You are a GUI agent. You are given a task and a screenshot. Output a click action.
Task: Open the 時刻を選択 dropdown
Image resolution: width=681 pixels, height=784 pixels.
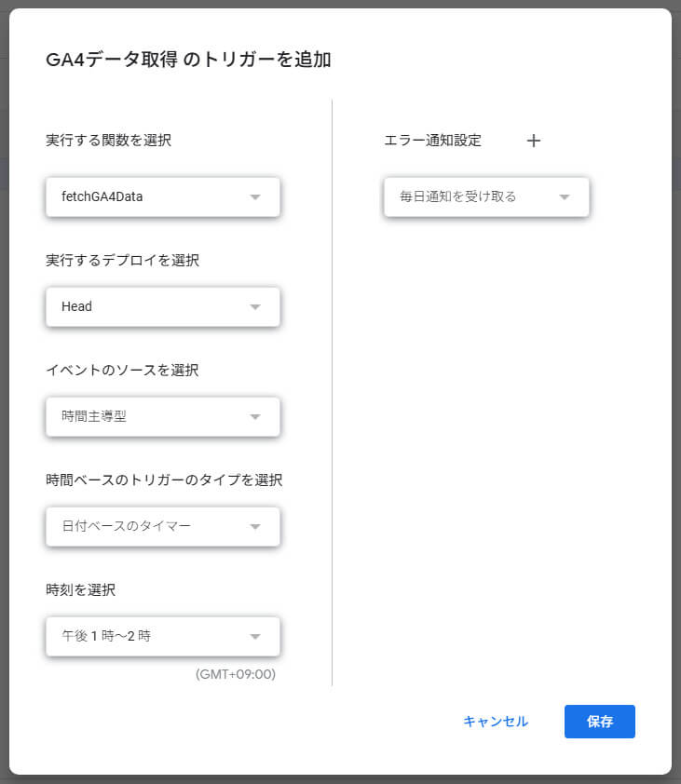tap(162, 636)
